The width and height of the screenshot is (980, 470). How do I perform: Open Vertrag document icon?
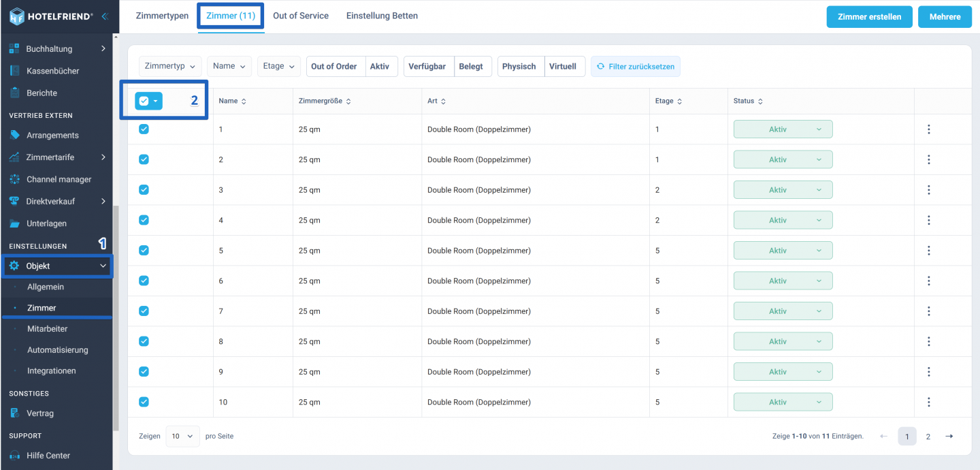click(14, 413)
